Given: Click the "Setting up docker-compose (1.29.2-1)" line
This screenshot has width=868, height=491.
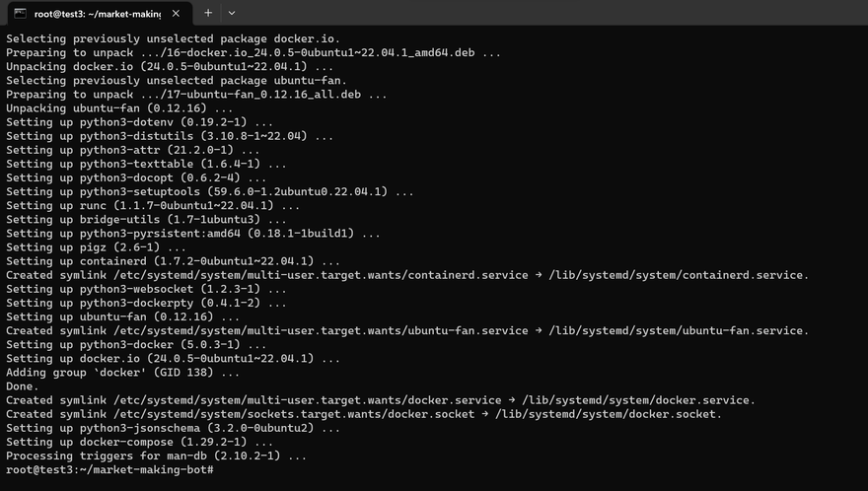Looking at the screenshot, I should click(145, 442).
